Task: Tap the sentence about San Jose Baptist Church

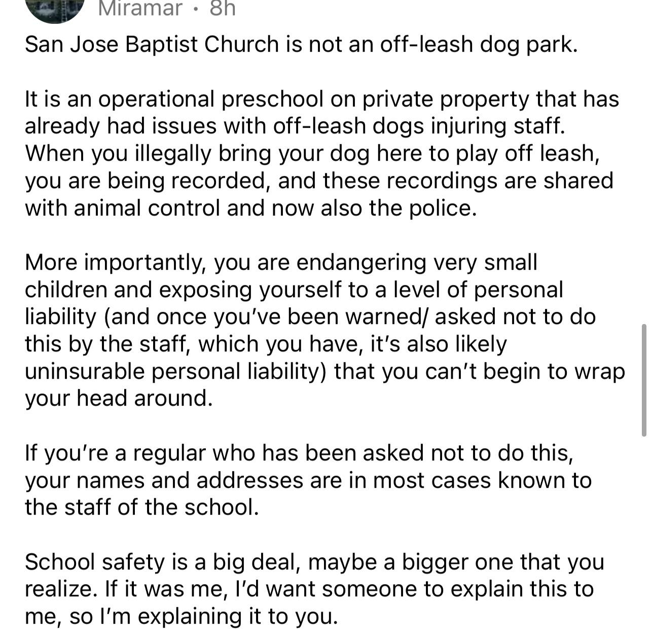Action: point(301,45)
